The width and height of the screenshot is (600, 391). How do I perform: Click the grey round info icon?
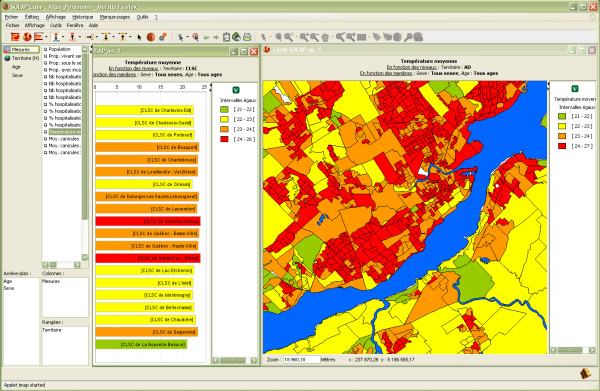pyautogui.click(x=398, y=37)
